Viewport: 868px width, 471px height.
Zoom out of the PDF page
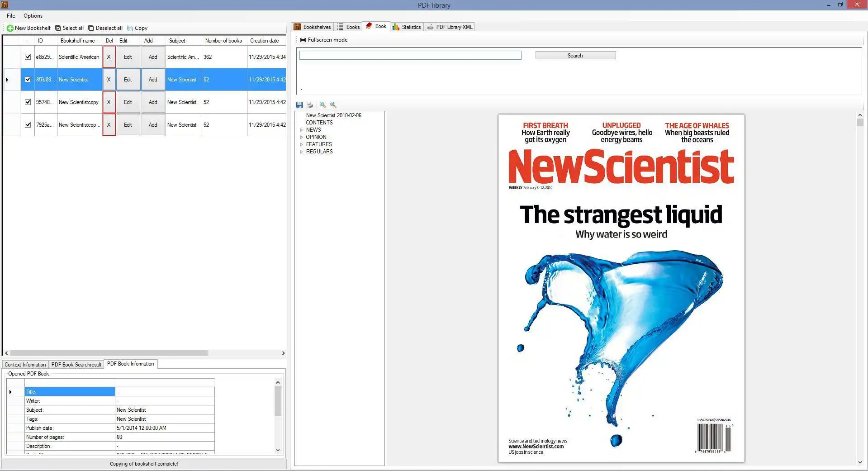point(333,105)
